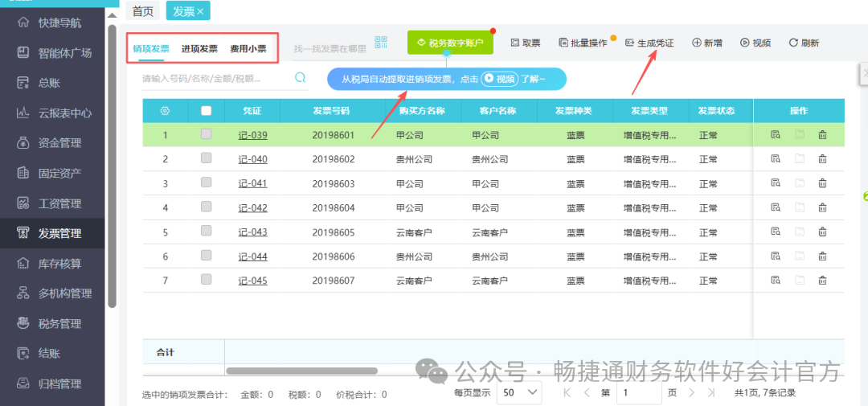View details of invoice 记-043 row
The image size is (868, 406).
tap(776, 232)
